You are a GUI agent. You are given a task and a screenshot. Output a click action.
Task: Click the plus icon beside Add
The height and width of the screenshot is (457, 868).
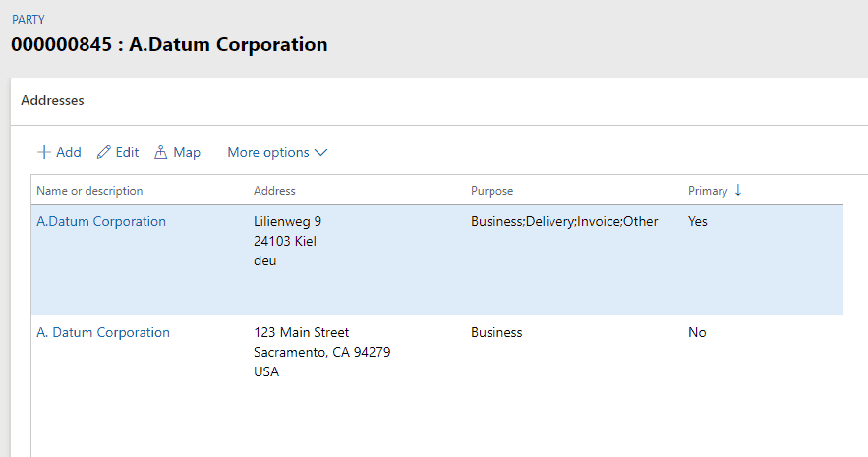(43, 152)
